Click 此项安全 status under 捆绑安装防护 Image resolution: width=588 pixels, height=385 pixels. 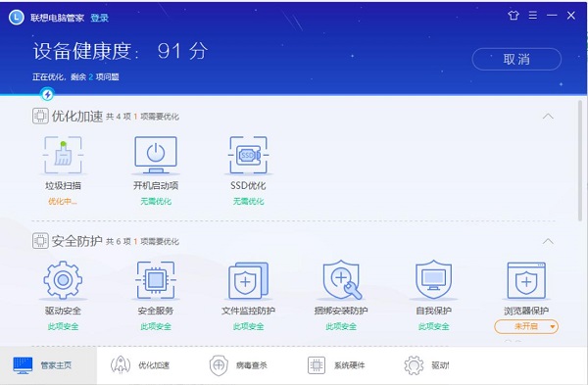[x=341, y=326]
